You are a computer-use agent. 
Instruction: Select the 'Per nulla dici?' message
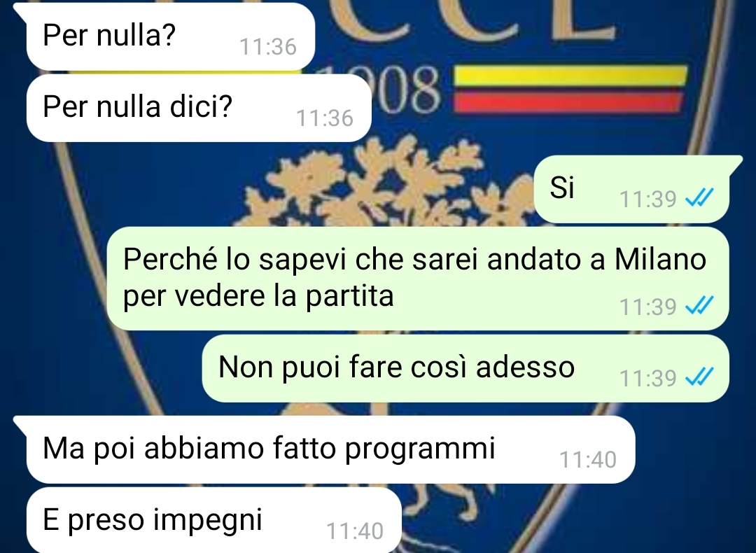click(x=199, y=108)
